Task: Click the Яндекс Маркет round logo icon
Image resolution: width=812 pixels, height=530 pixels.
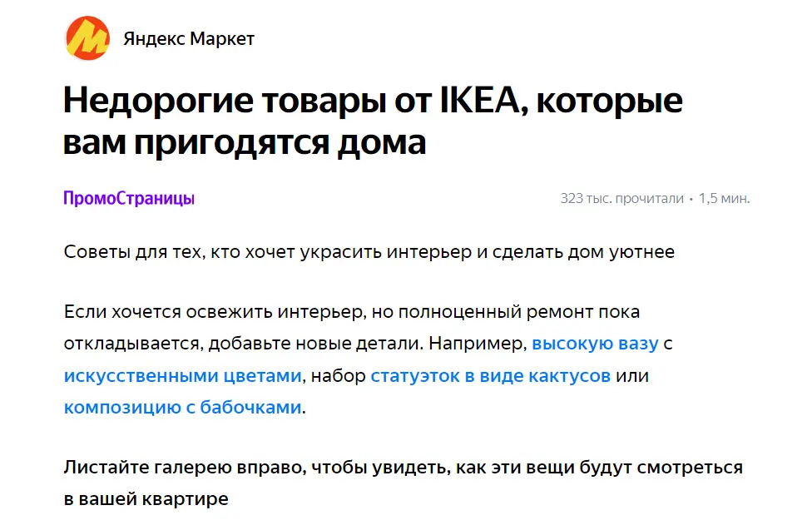Action: click(87, 38)
